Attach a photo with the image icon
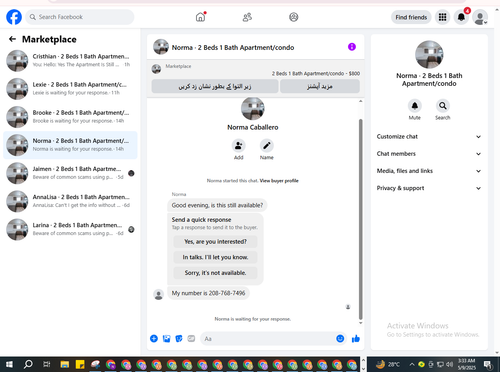 [166, 339]
